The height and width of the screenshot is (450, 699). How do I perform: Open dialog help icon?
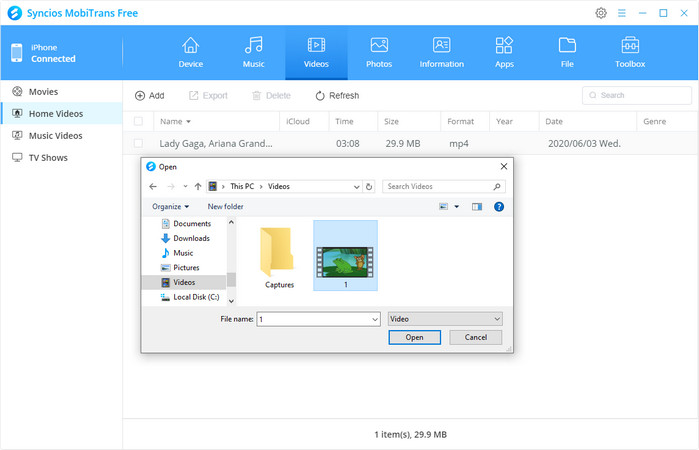tap(499, 206)
